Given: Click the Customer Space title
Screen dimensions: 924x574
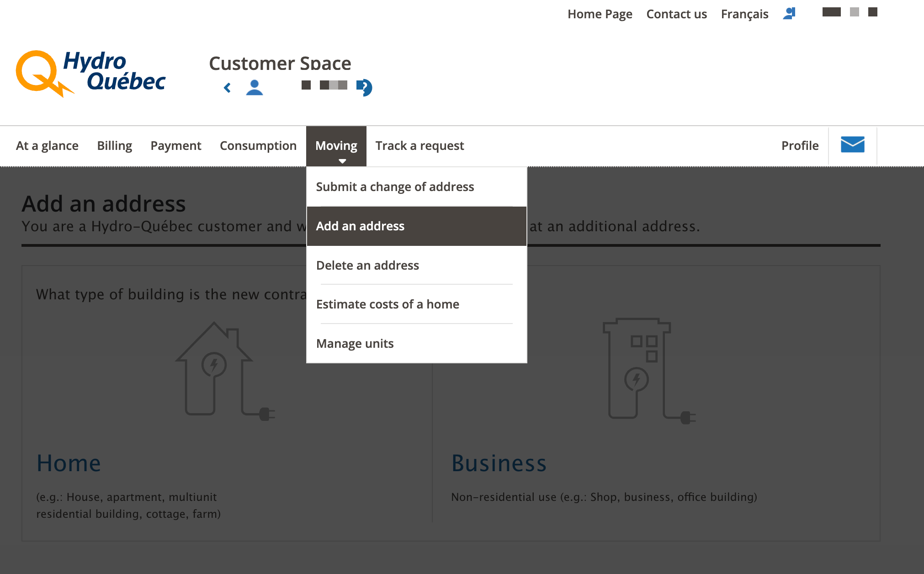Looking at the screenshot, I should click(x=280, y=63).
